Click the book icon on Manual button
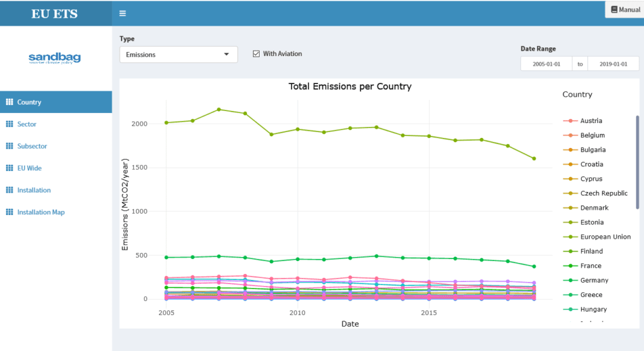The image size is (644, 351). 614,10
